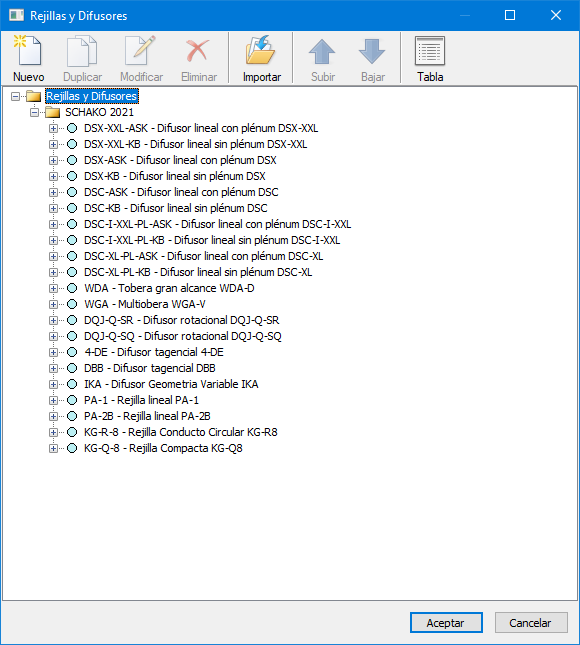Click the Subir up arrow icon
Screen dimensions: 580x645
(x=322, y=51)
